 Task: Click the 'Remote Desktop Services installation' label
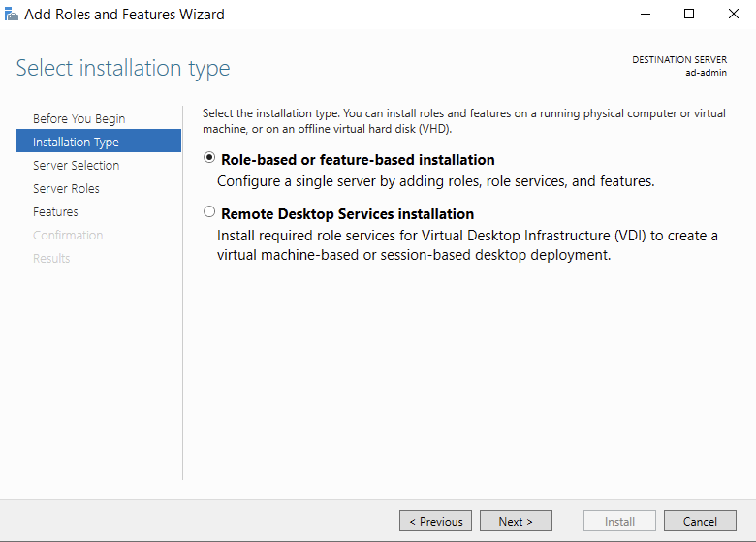point(348,213)
